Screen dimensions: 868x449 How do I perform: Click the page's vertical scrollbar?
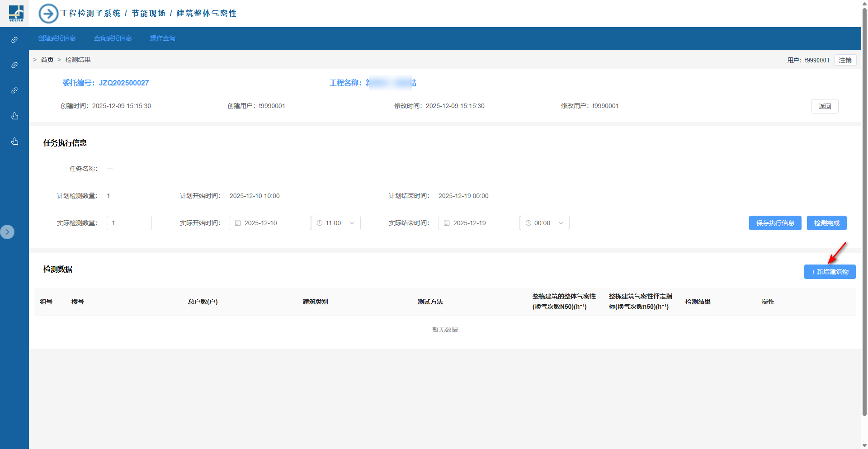click(x=864, y=208)
